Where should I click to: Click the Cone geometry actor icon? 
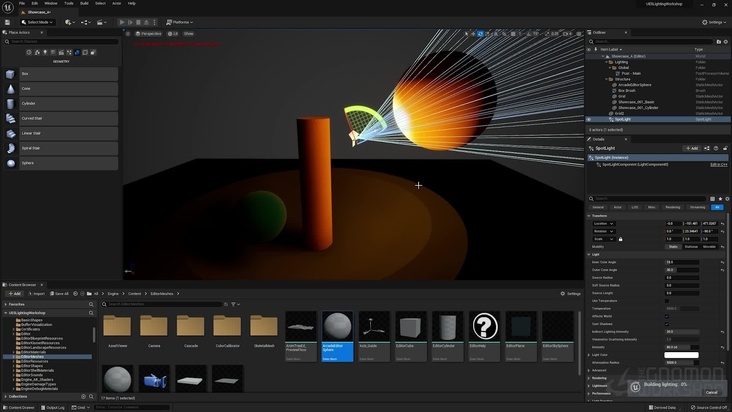click(11, 88)
